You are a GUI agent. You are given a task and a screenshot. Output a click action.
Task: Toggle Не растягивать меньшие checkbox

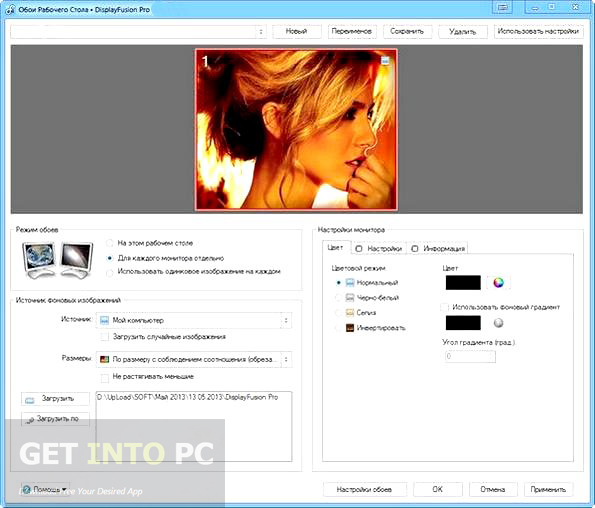pos(105,377)
